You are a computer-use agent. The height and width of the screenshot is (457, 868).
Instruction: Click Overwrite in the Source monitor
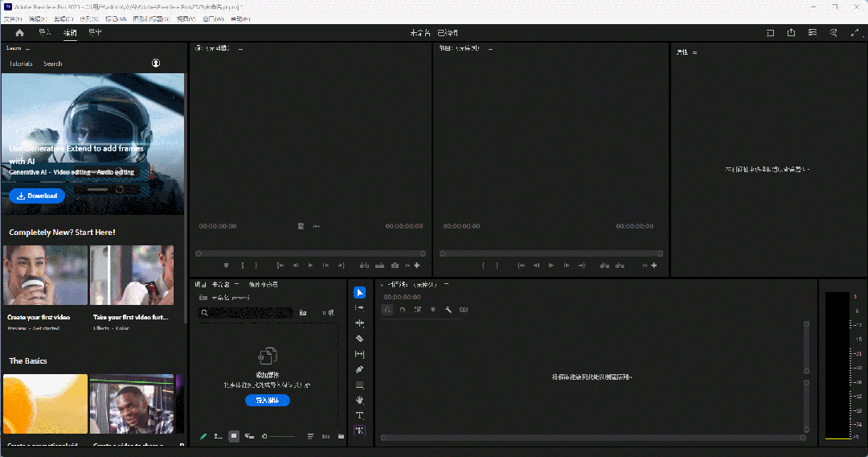(379, 266)
